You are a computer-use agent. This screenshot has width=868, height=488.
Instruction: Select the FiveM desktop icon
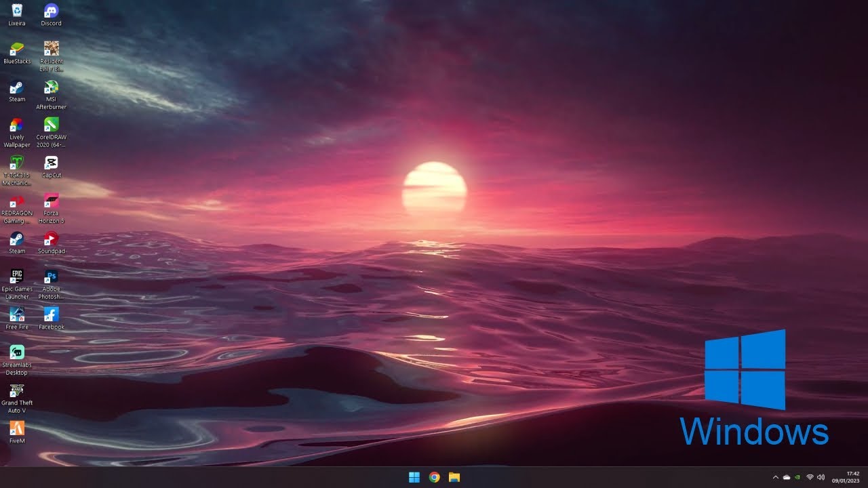pos(17,432)
